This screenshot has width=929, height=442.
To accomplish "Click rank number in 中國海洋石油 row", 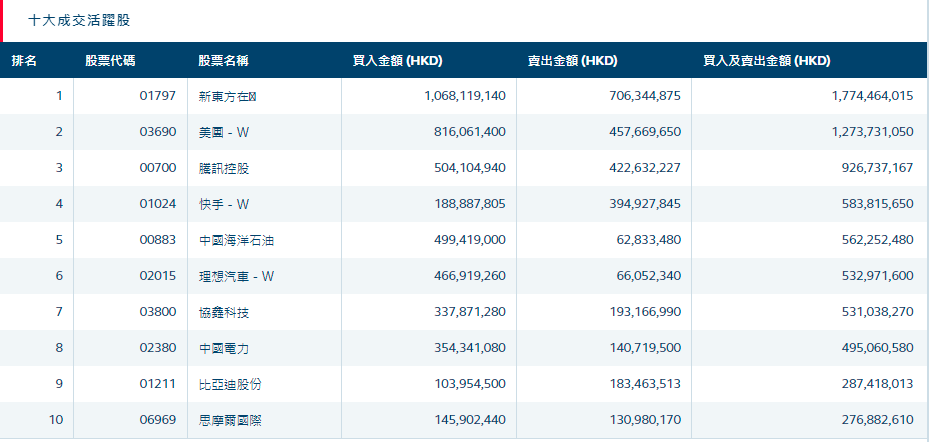I will (59, 240).
